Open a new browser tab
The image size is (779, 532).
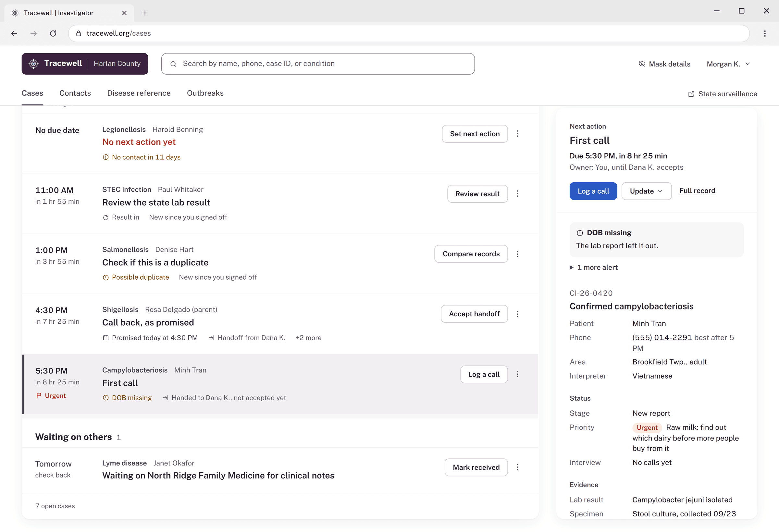click(x=145, y=13)
